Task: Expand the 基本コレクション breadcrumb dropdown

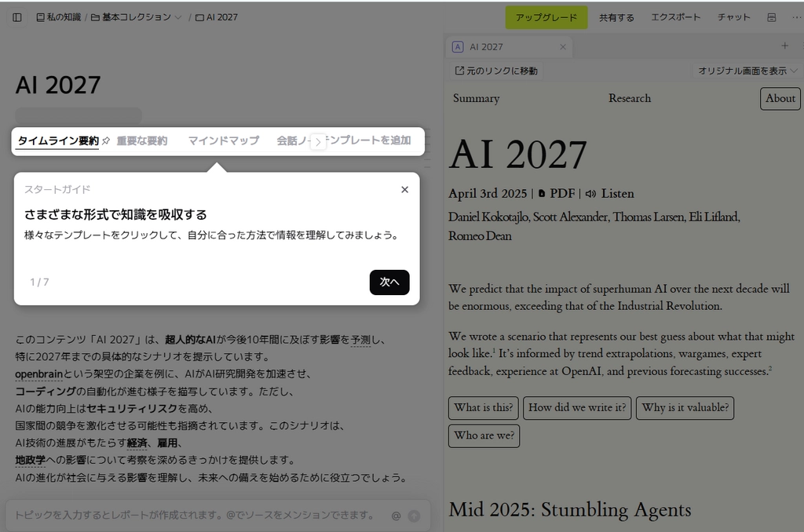Action: pyautogui.click(x=177, y=17)
